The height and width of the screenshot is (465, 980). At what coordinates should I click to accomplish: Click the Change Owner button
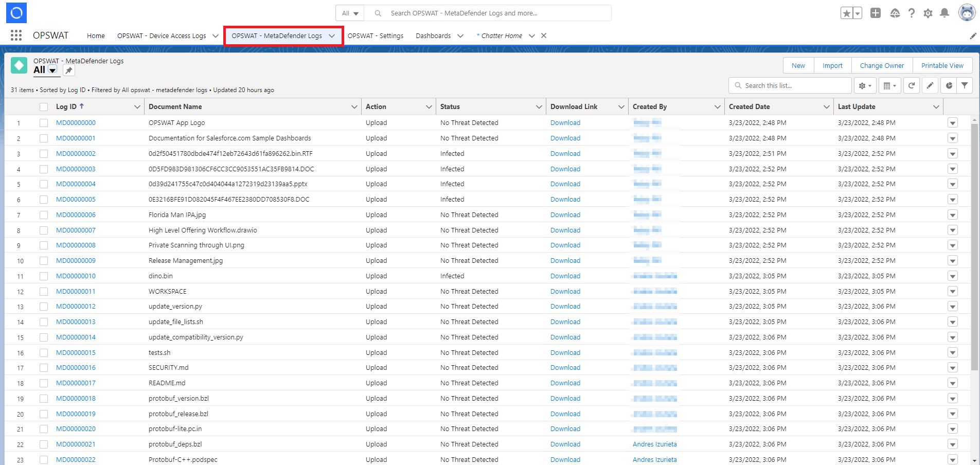tap(882, 65)
